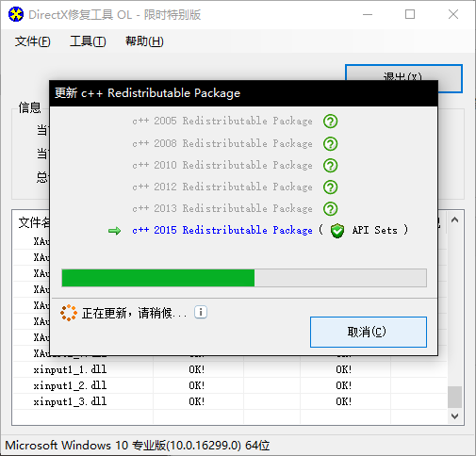Screen dimensions: 476x456
Task: Click the status icon for c++ 2005 package
Action: click(330, 122)
